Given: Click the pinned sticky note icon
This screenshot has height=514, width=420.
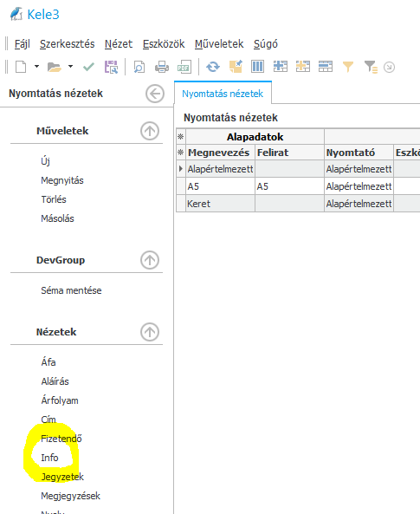Looking at the screenshot, I should 236,67.
